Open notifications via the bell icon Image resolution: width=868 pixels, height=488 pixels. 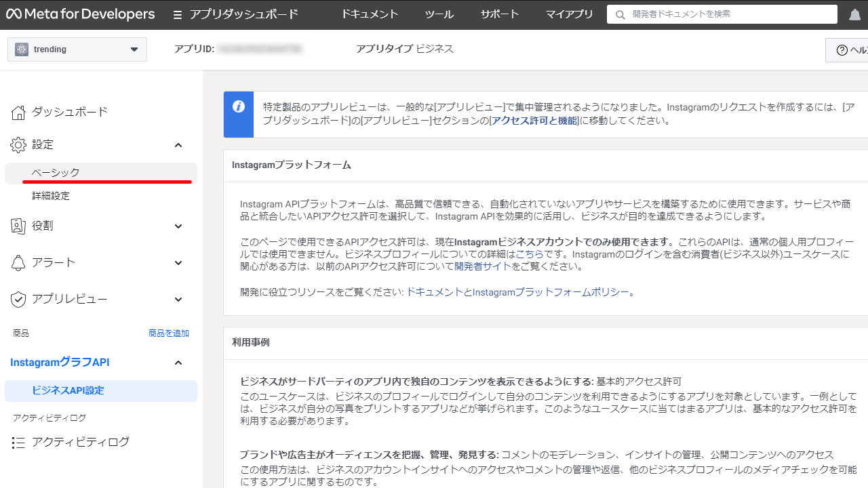854,14
